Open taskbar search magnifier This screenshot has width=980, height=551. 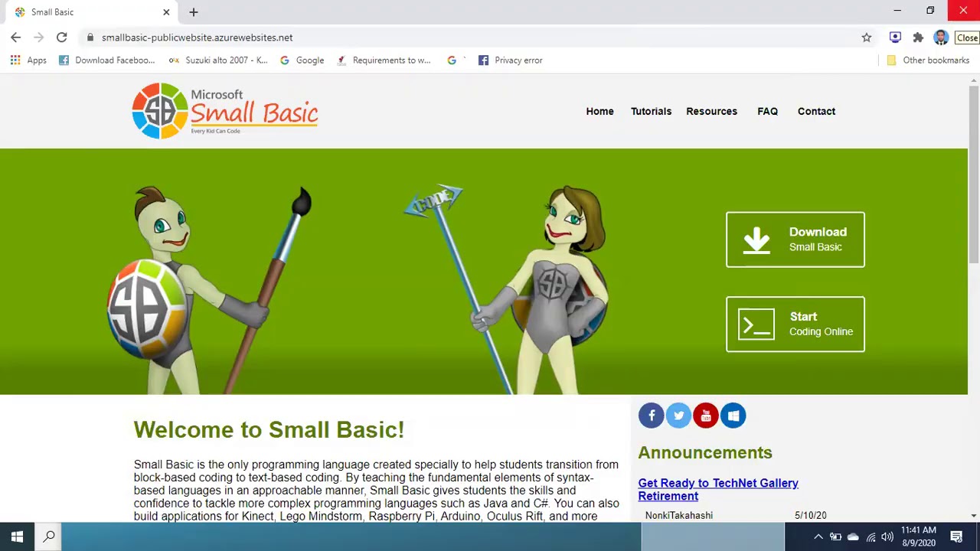(49, 537)
